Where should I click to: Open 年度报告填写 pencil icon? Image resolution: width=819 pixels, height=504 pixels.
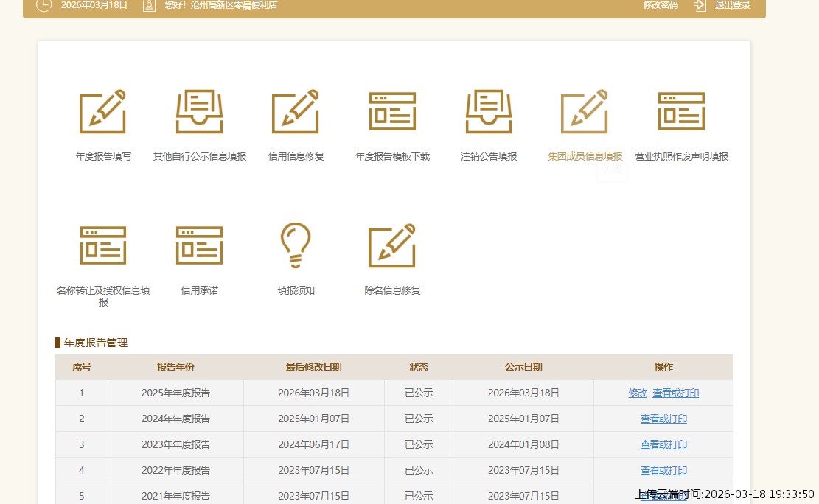[x=102, y=112]
